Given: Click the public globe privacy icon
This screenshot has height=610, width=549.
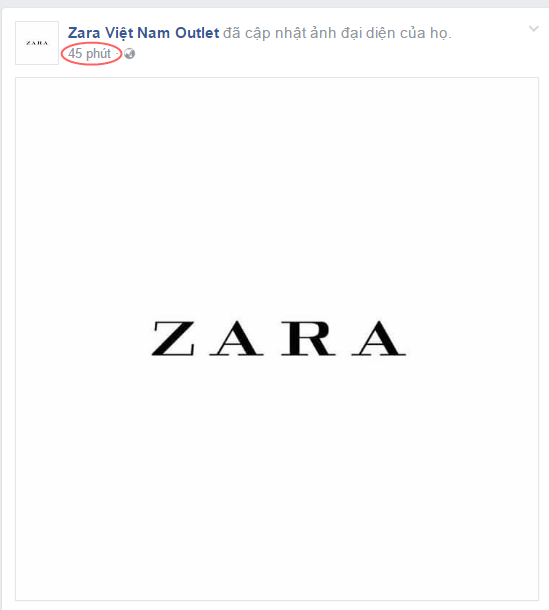Looking at the screenshot, I should click(130, 54).
